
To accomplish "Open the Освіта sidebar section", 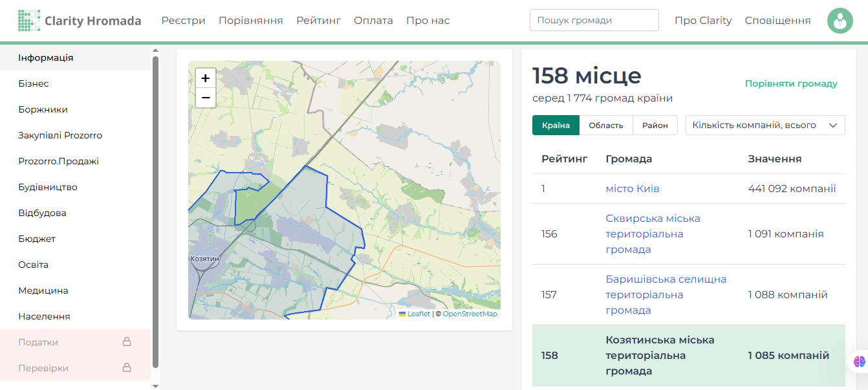I will (75, 265).
